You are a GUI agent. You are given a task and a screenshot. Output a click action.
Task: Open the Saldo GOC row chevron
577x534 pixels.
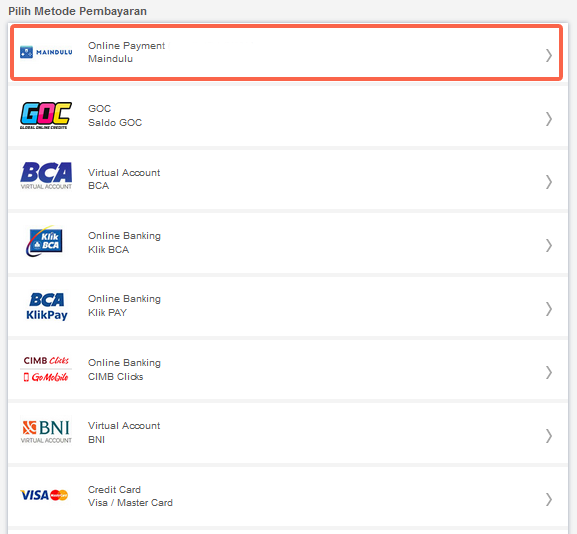point(549,119)
